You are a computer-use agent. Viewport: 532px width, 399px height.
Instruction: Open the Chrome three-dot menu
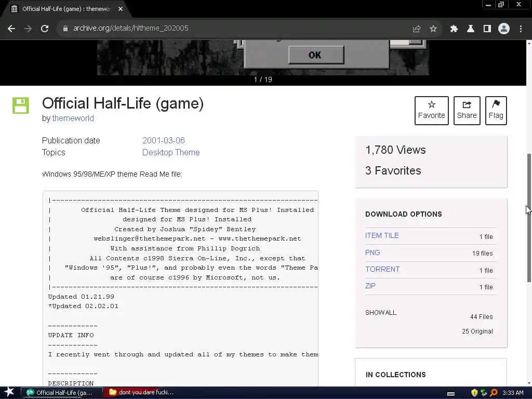pos(521,29)
